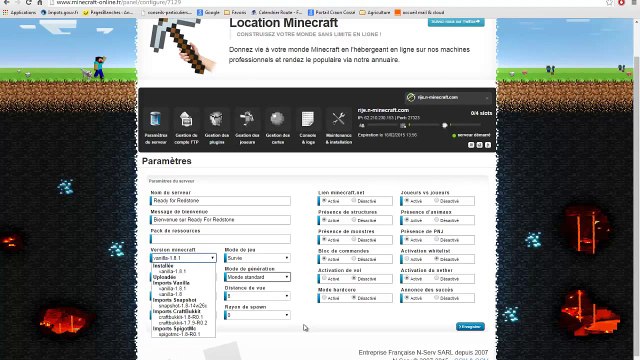Open the Mode de génération dropdown
The width and height of the screenshot is (640, 360).
click(258, 277)
